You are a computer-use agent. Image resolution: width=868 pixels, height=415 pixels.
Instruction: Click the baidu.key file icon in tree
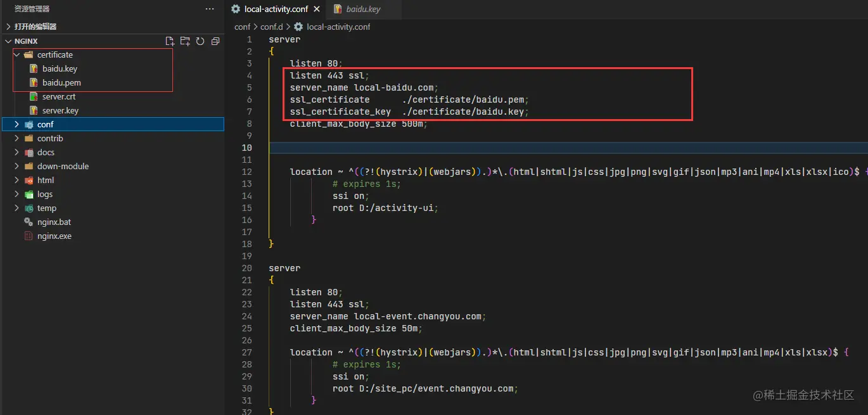click(34, 68)
